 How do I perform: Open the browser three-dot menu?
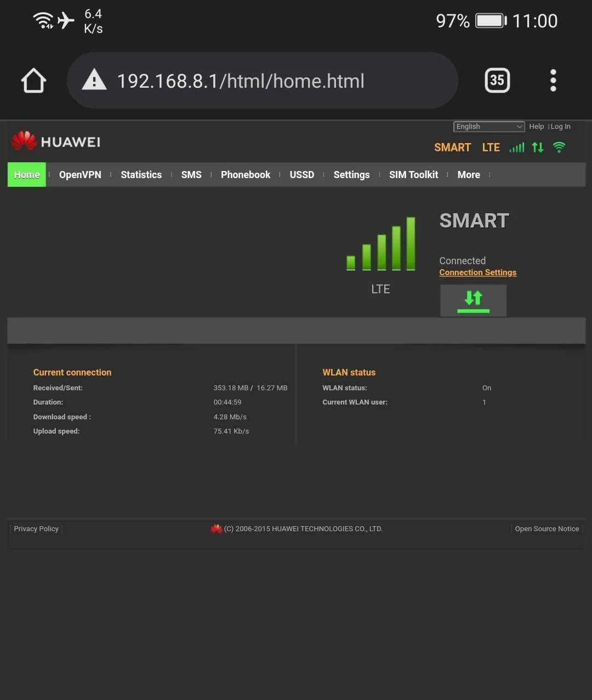553,81
